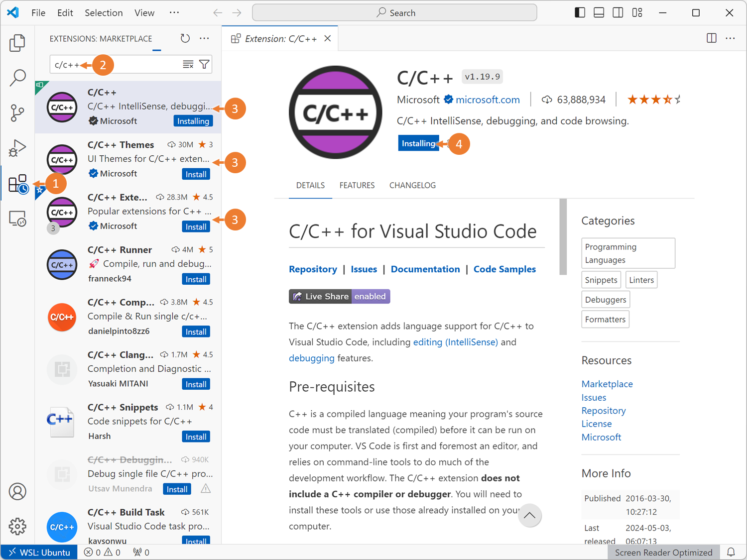Image resolution: width=747 pixels, height=560 pixels.
Task: Install the C/C++ Runner extension
Action: (x=196, y=279)
